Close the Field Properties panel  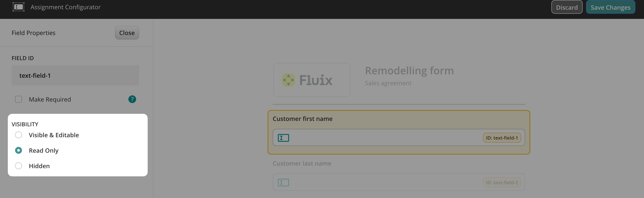click(x=127, y=33)
